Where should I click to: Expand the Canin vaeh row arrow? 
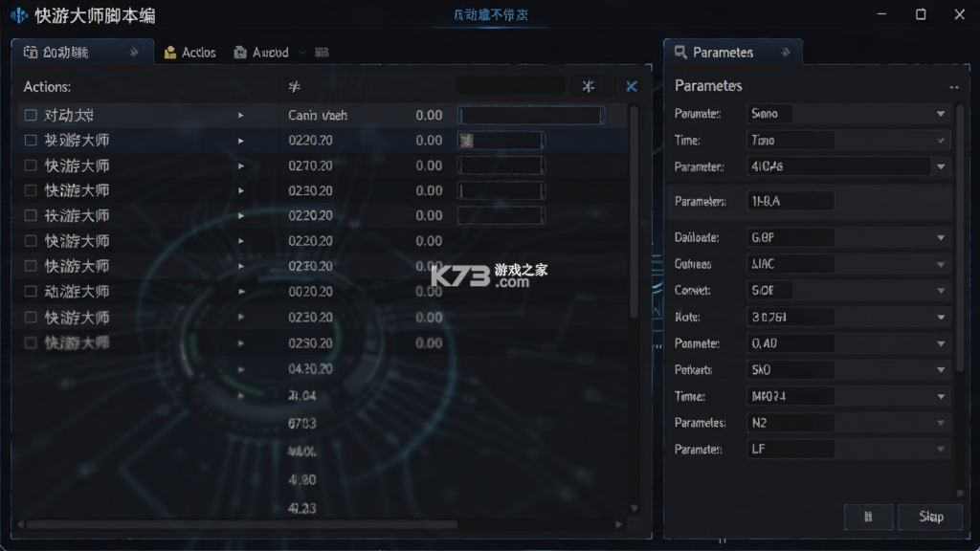coord(240,116)
